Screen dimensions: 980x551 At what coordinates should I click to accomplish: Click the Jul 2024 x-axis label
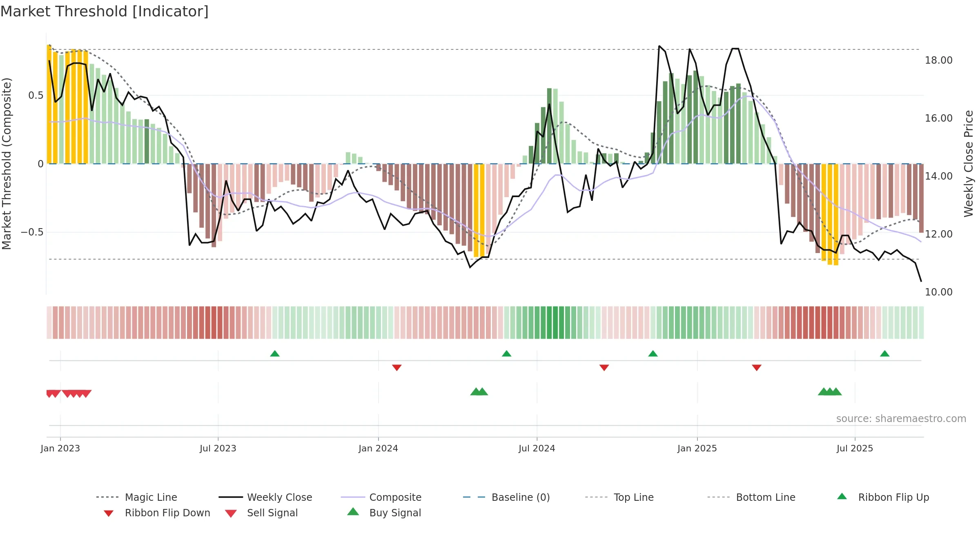click(x=537, y=449)
